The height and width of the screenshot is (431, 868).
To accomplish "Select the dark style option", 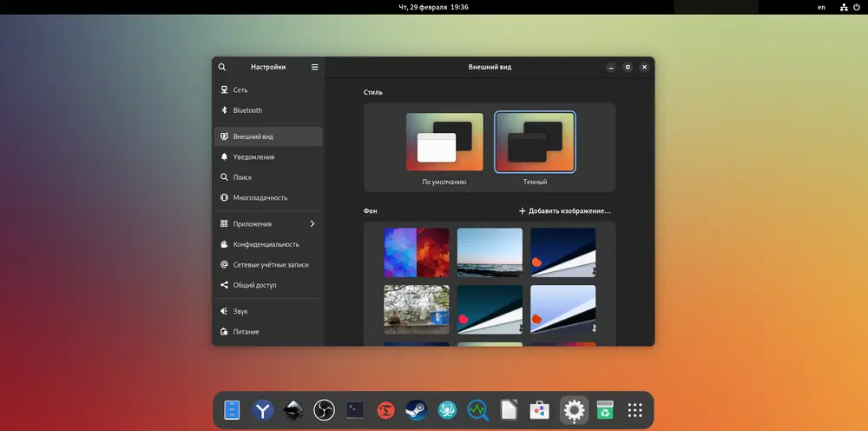I will [x=535, y=143].
